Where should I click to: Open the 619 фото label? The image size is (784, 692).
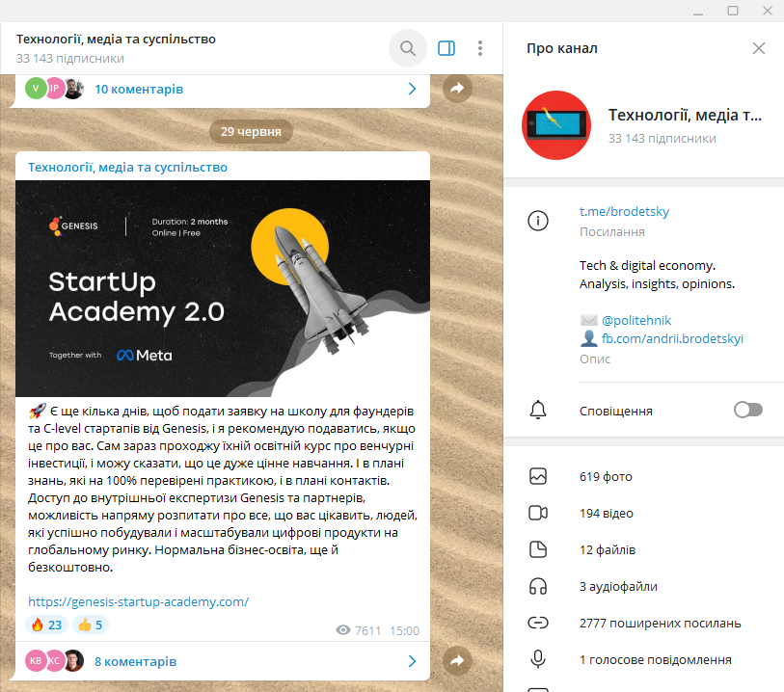point(606,477)
